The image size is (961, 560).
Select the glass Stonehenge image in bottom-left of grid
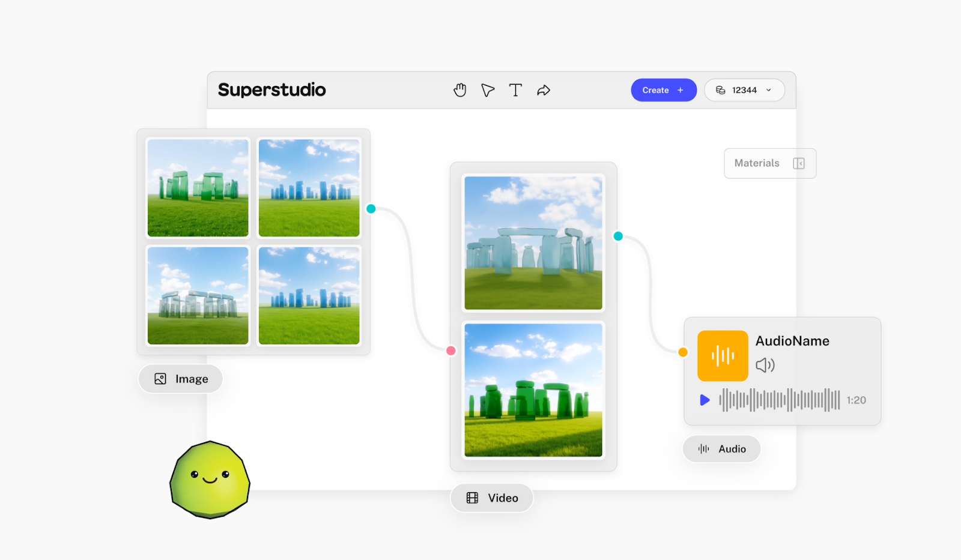(x=198, y=296)
